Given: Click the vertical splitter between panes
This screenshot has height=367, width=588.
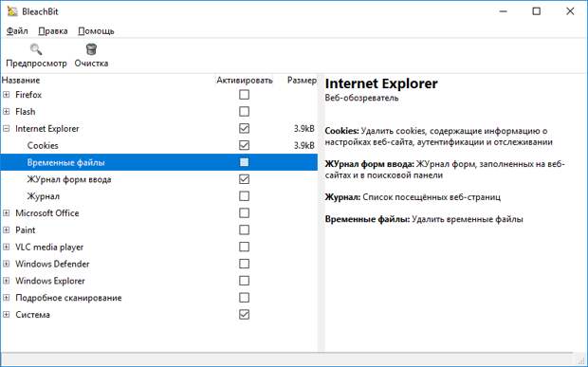Looking at the screenshot, I should pyautogui.click(x=321, y=212).
